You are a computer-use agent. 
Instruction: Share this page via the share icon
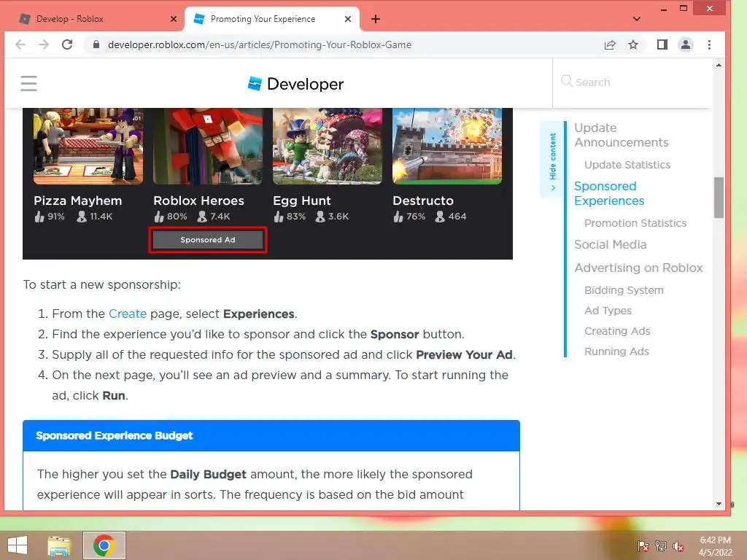click(x=610, y=44)
